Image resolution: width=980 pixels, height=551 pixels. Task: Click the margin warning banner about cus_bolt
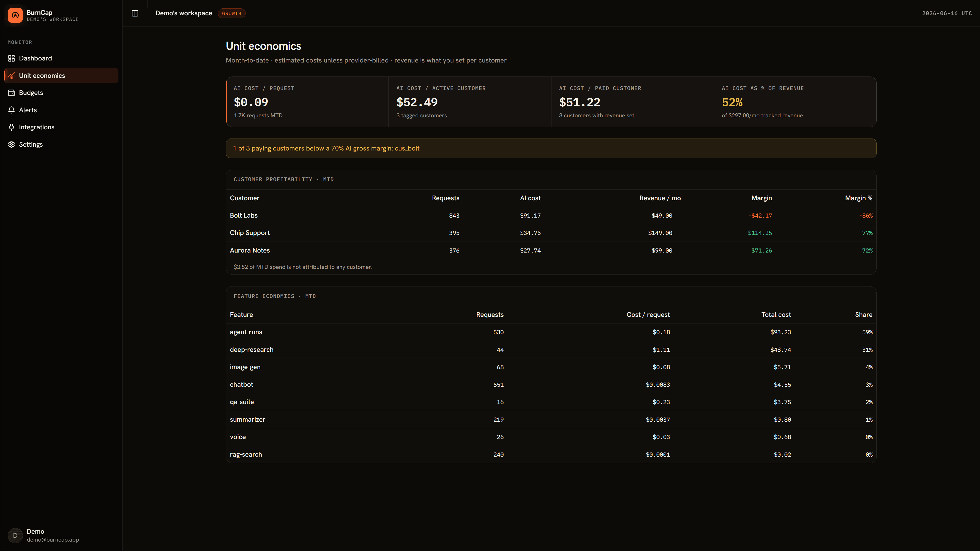tap(551, 148)
